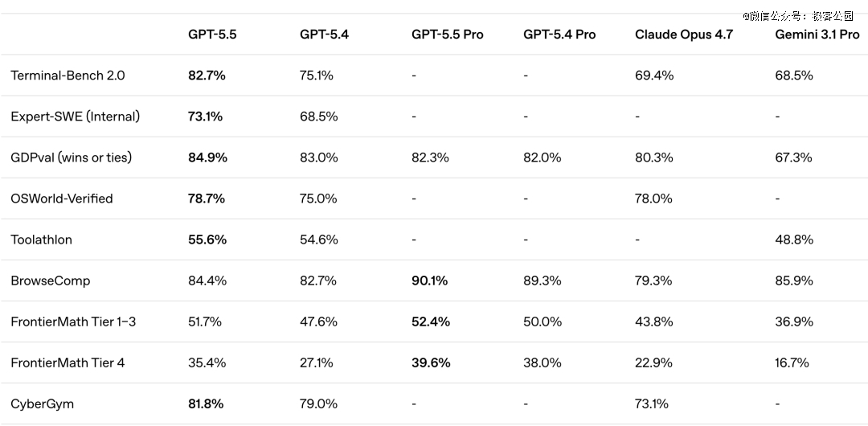The width and height of the screenshot is (868, 426).
Task: Select the GPT-5.5 Pro column header
Action: tap(447, 35)
